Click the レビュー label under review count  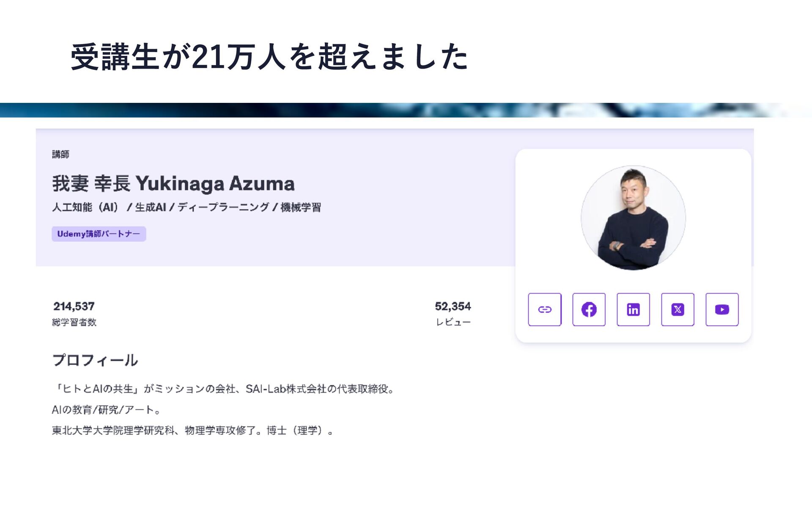coord(453,322)
